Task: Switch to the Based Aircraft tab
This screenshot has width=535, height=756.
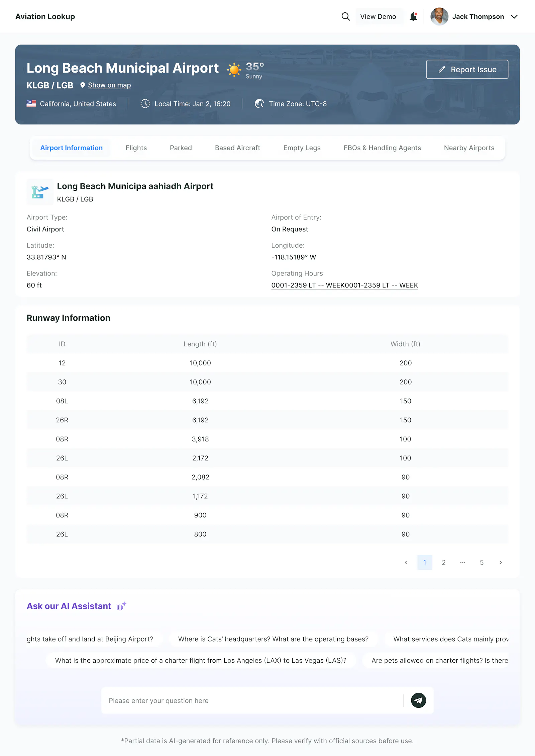Action: pyautogui.click(x=237, y=148)
